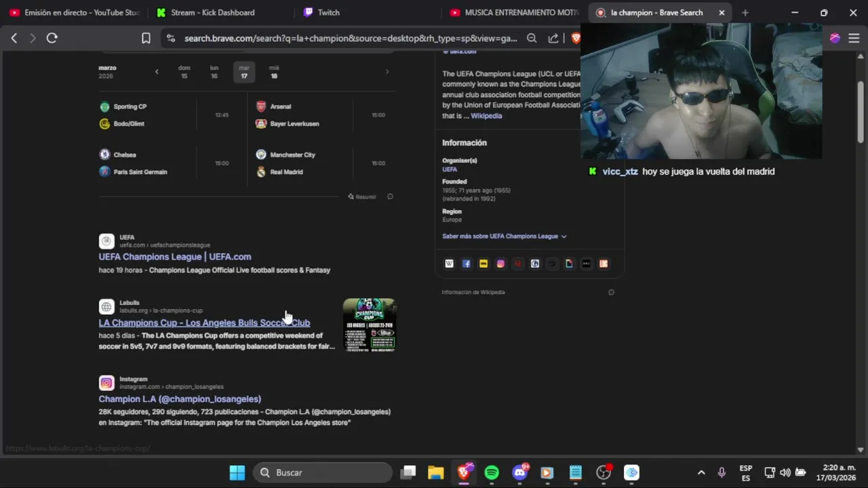Close the Brave Search tab

[722, 13]
